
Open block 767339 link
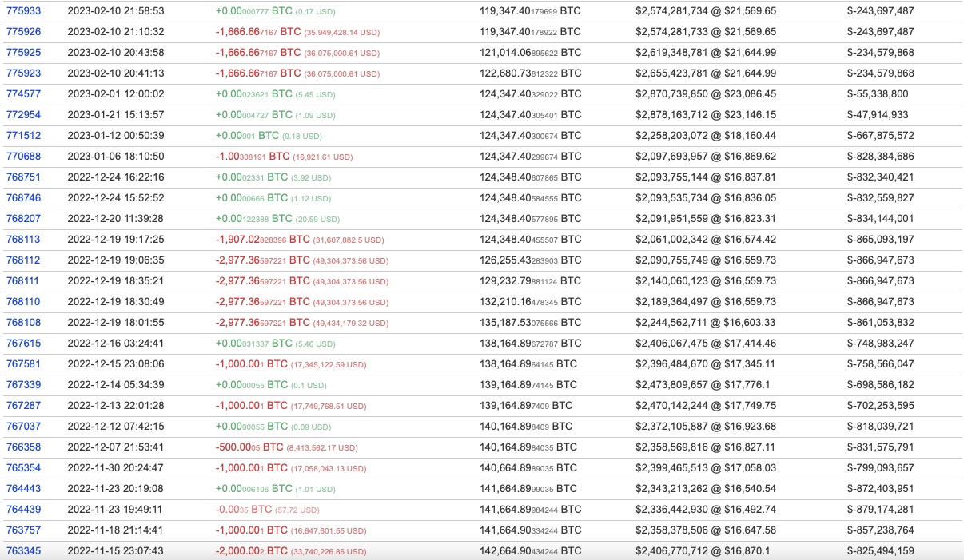(23, 385)
